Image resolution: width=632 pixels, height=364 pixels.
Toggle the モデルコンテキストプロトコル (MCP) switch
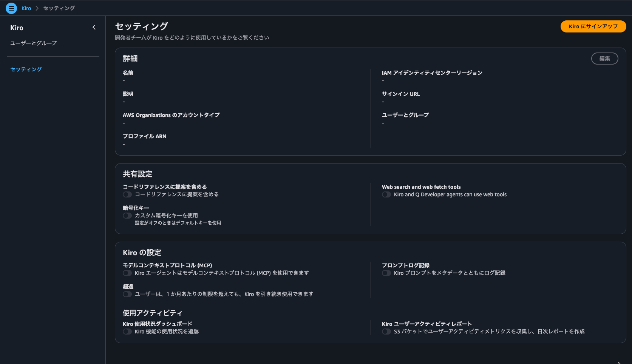127,273
